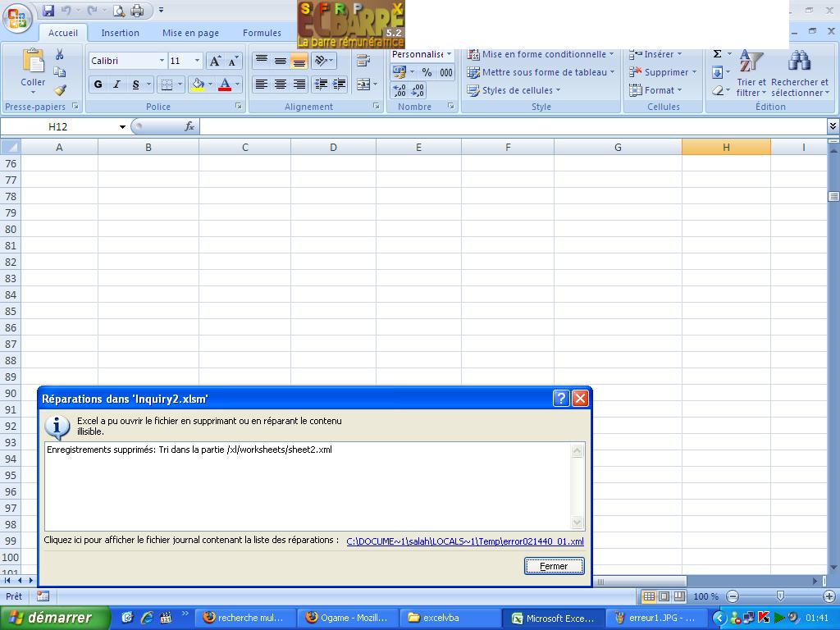Add a decimal place to the number
Screen dimensions: 840x630
click(x=399, y=90)
